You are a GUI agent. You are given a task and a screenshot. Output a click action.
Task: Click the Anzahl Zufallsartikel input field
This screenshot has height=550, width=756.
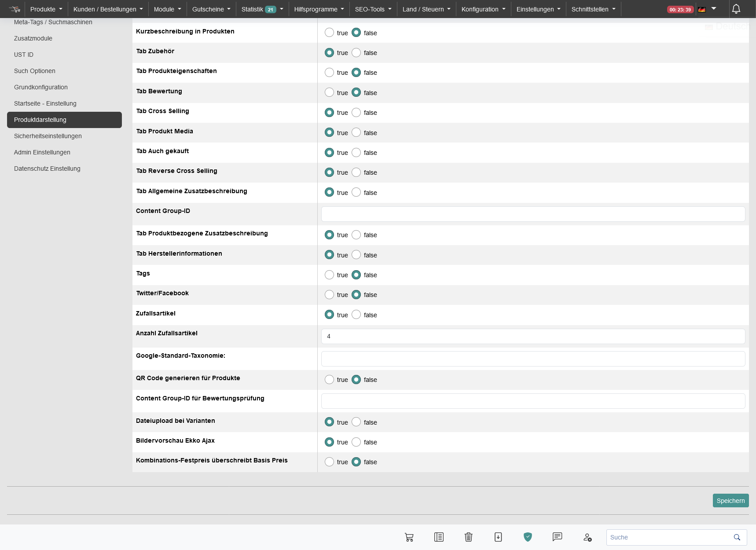coord(533,337)
